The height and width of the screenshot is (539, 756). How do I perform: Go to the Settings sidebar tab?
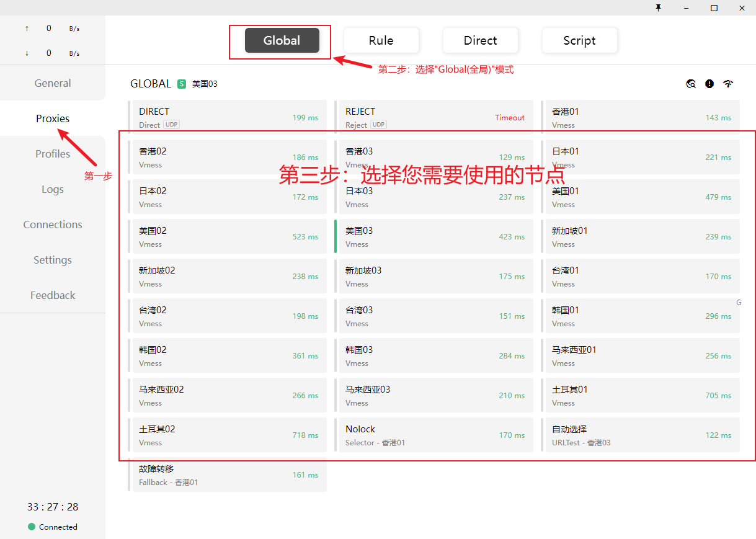[x=53, y=260]
